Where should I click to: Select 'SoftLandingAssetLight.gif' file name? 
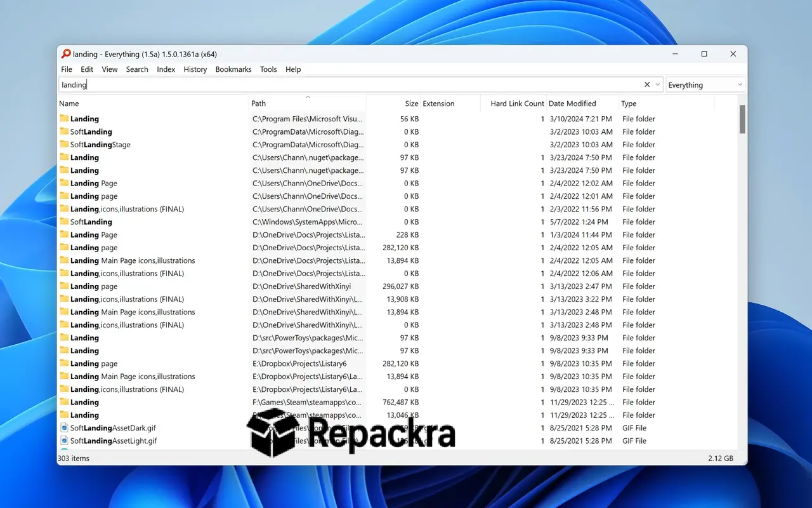click(x=114, y=441)
